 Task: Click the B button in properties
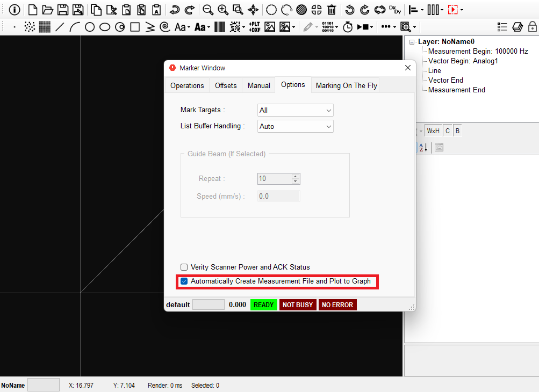(457, 131)
